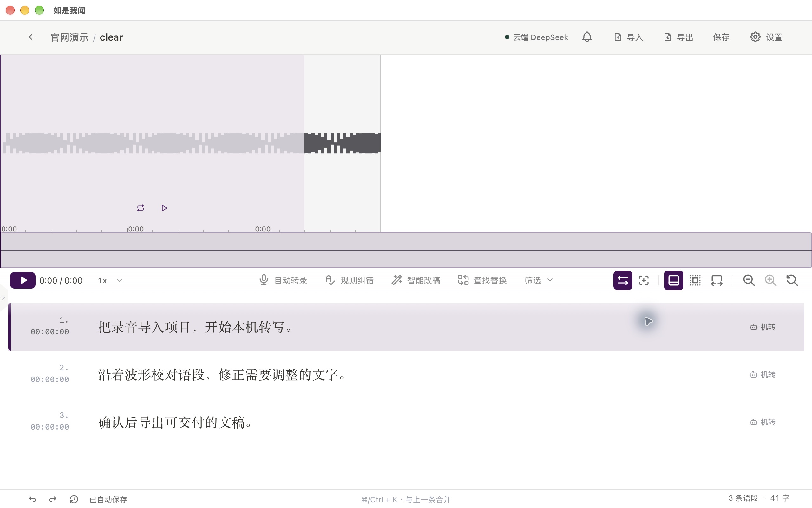Click 机转 tag on segment 1
This screenshot has height=508, width=812.
pos(762,327)
